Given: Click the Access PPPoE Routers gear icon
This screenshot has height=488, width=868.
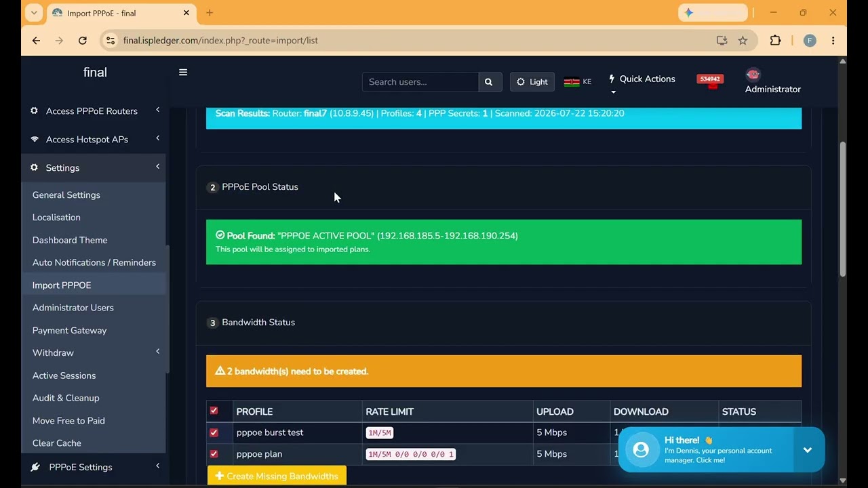Looking at the screenshot, I should tap(34, 110).
